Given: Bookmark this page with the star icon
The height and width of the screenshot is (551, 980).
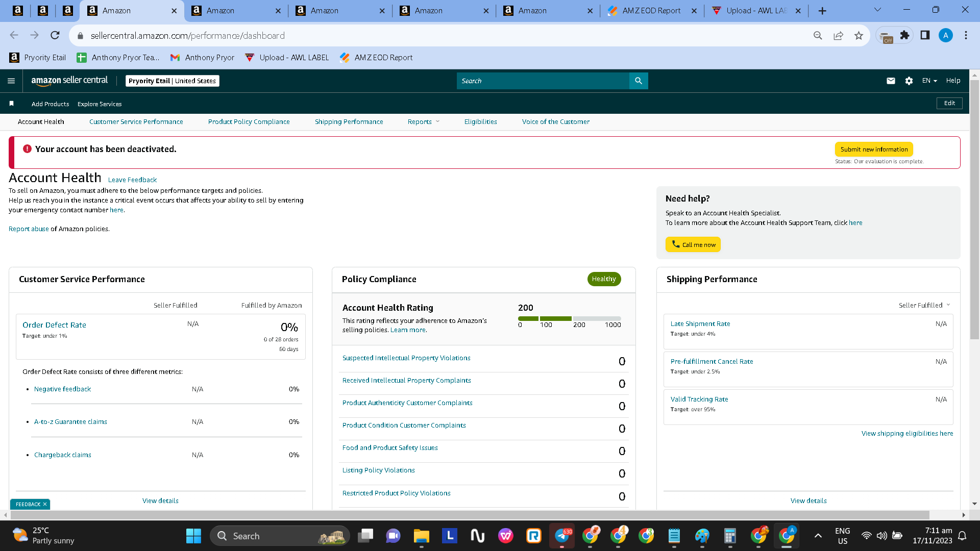Looking at the screenshot, I should pyautogui.click(x=859, y=35).
